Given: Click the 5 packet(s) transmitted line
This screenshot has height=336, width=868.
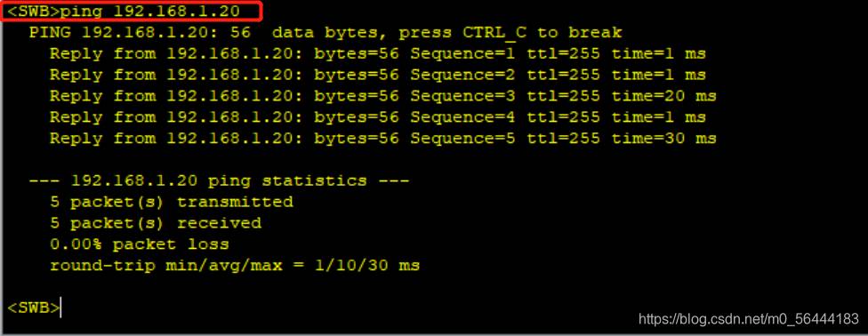Looking at the screenshot, I should click(172, 202).
